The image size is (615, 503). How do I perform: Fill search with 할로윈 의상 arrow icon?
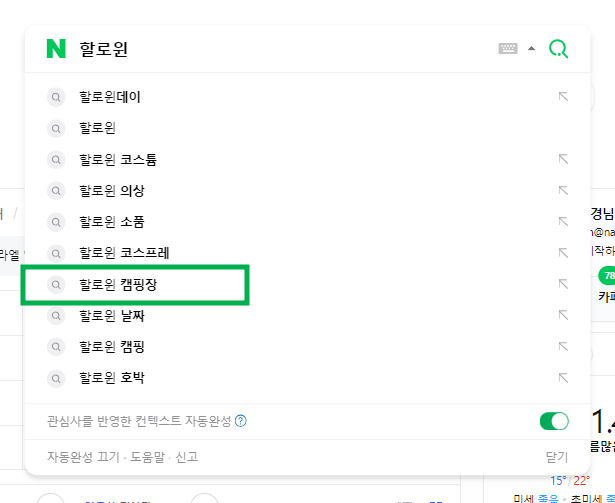tap(563, 190)
